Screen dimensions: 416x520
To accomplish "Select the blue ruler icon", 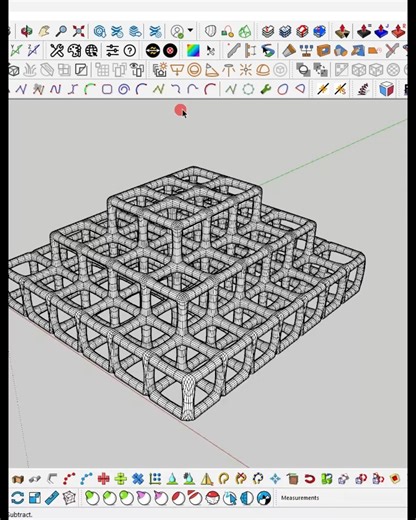I will (52, 498).
